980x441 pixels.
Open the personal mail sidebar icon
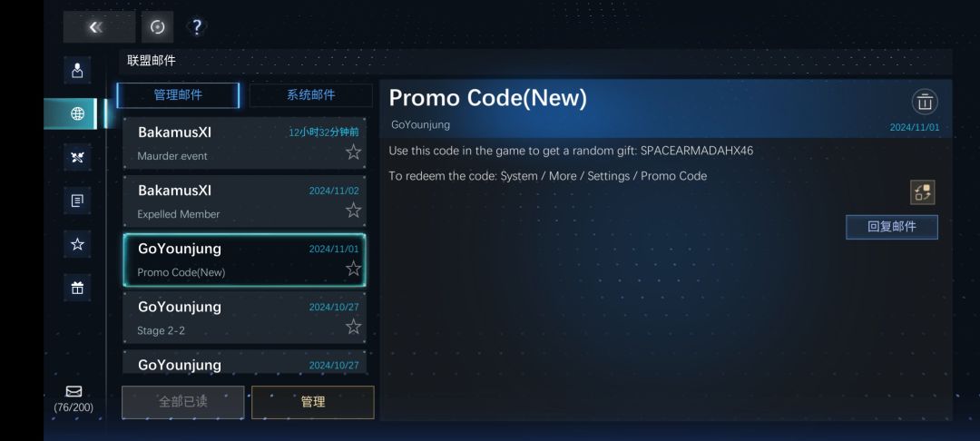(x=77, y=70)
